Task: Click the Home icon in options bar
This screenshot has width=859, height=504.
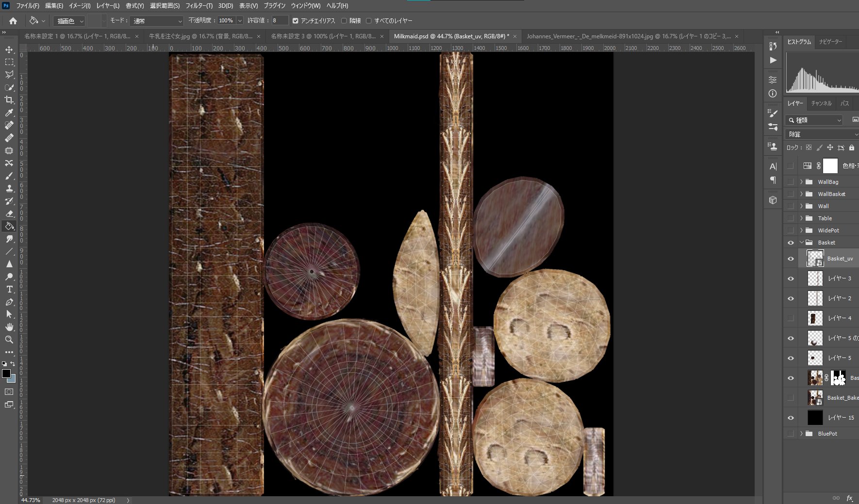Action: [13, 21]
